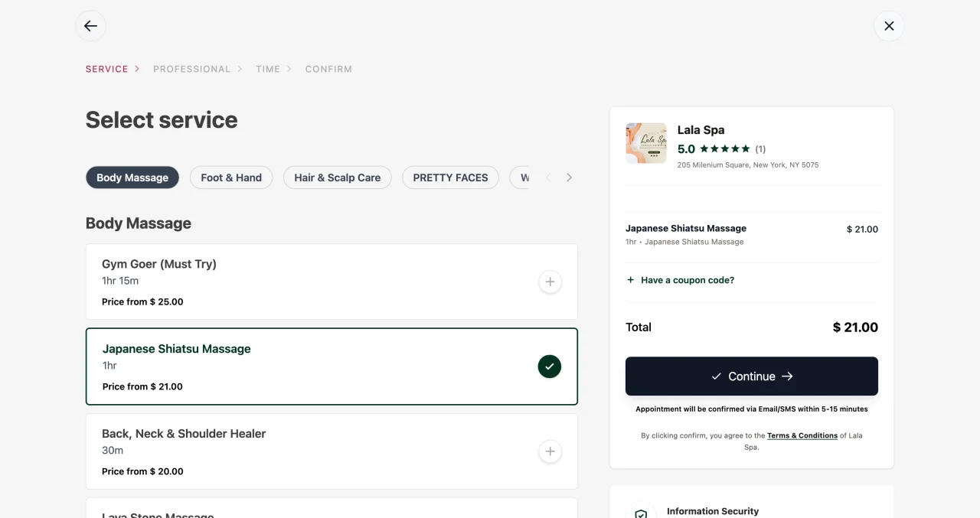Click the 5.0 star rating
This screenshot has height=518, width=980.
coord(714,149)
